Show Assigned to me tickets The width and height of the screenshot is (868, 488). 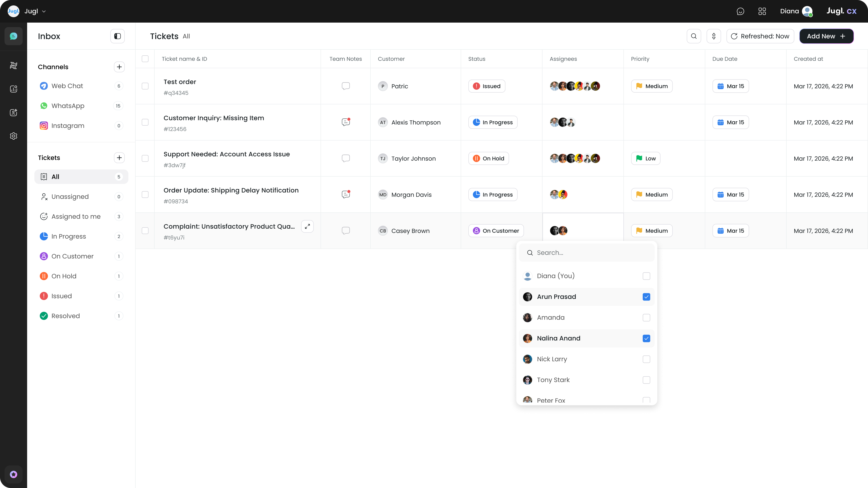81,216
